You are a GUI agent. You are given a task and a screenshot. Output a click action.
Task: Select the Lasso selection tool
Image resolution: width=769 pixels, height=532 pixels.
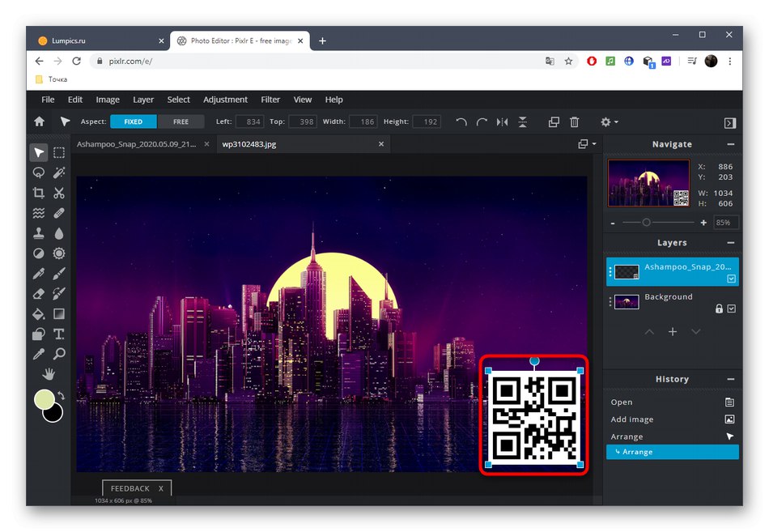39,172
